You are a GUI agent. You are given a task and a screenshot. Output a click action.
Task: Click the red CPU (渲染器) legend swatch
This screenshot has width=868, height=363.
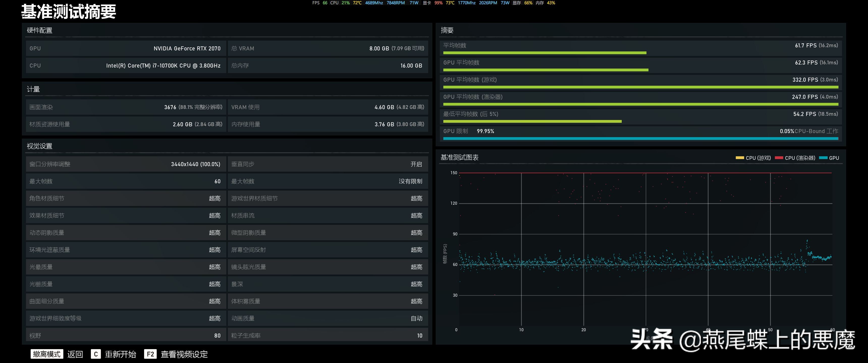779,158
